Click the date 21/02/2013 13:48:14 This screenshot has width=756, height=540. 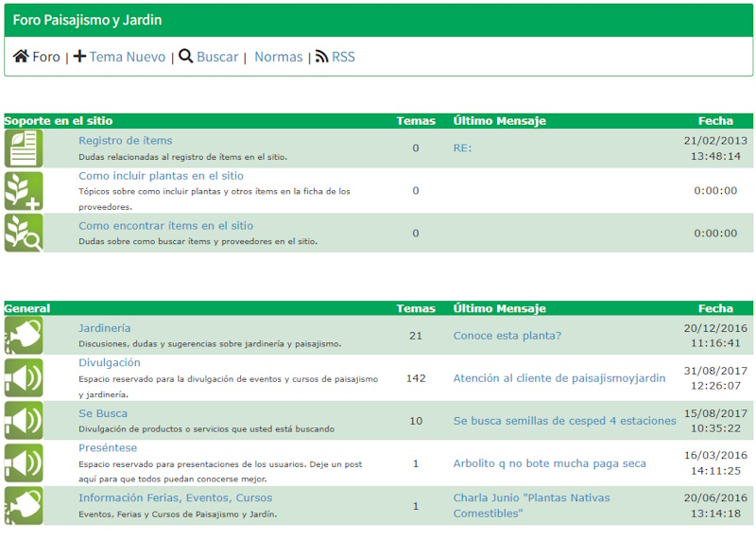click(715, 148)
